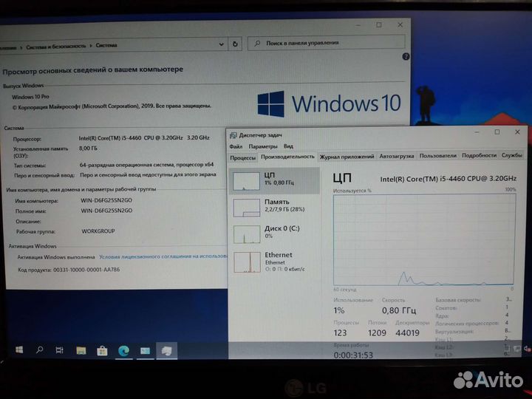Launch Microsoft Edge from taskbar
Image resolution: width=532 pixels, height=399 pixels.
click(123, 350)
